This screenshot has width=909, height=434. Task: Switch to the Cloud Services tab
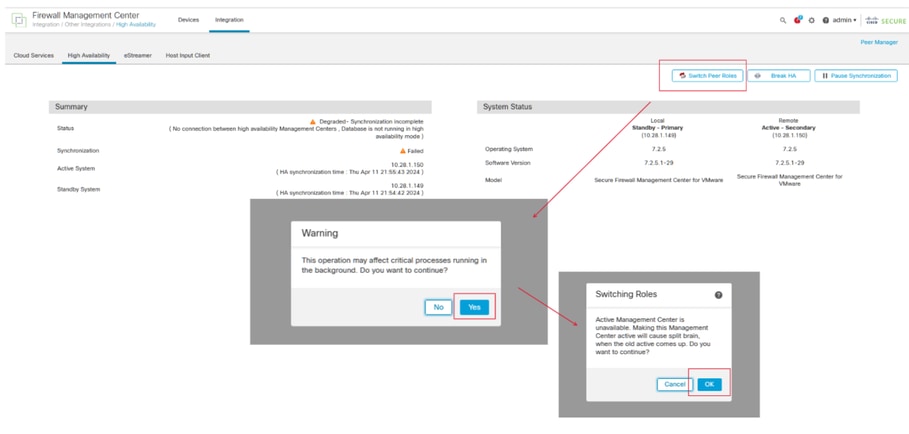pos(34,56)
